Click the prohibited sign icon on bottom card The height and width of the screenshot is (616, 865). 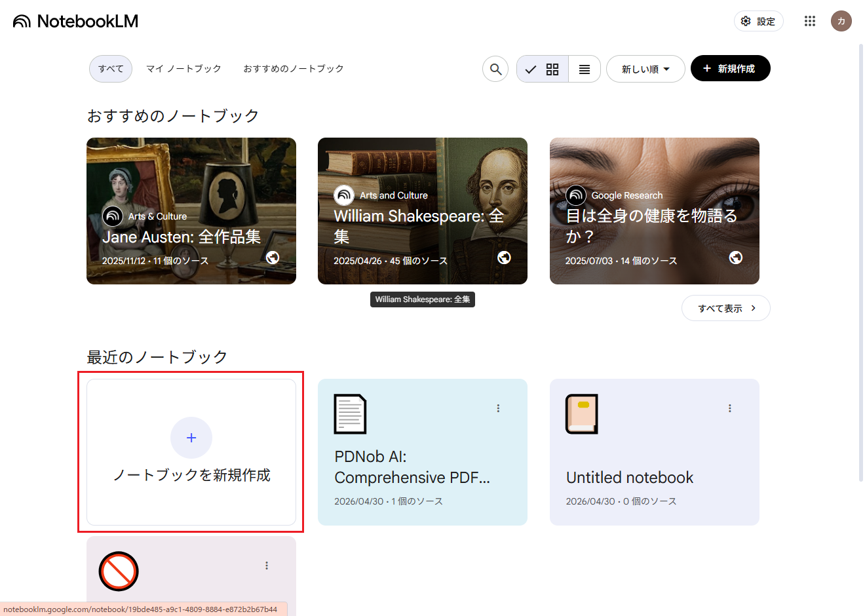pos(119,571)
